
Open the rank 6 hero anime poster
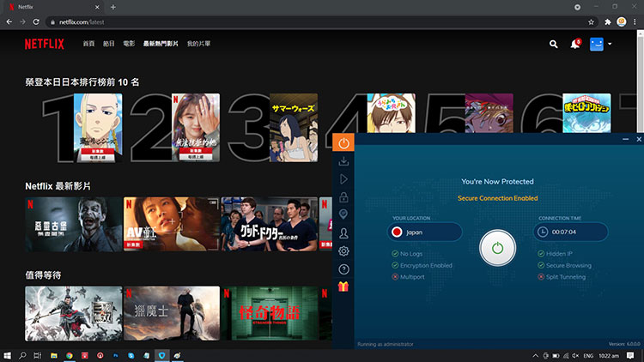tap(586, 113)
